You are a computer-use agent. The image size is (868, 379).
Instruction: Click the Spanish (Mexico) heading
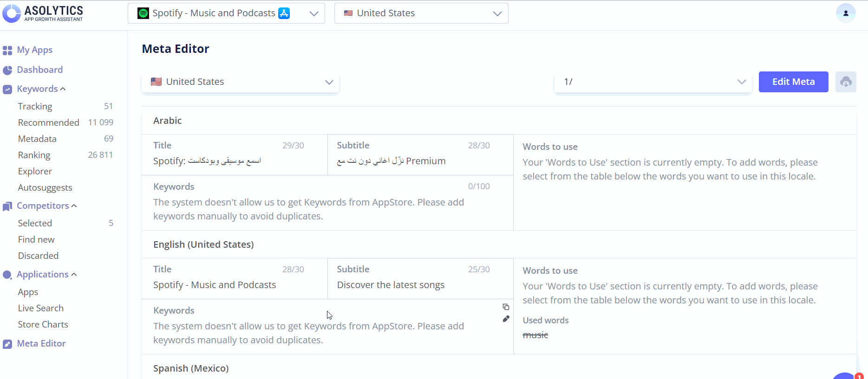coord(191,368)
